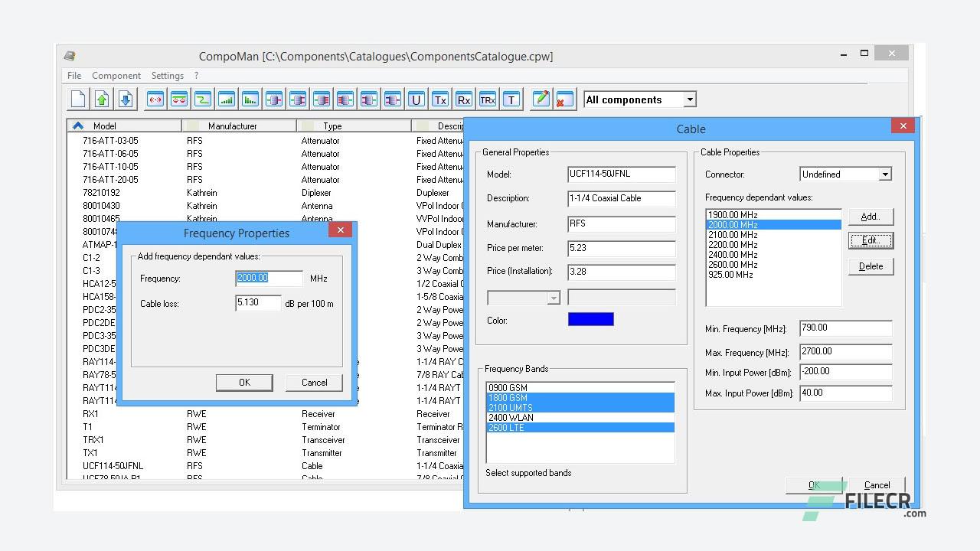980x551 pixels.
Task: Open the File menu
Action: pos(74,76)
